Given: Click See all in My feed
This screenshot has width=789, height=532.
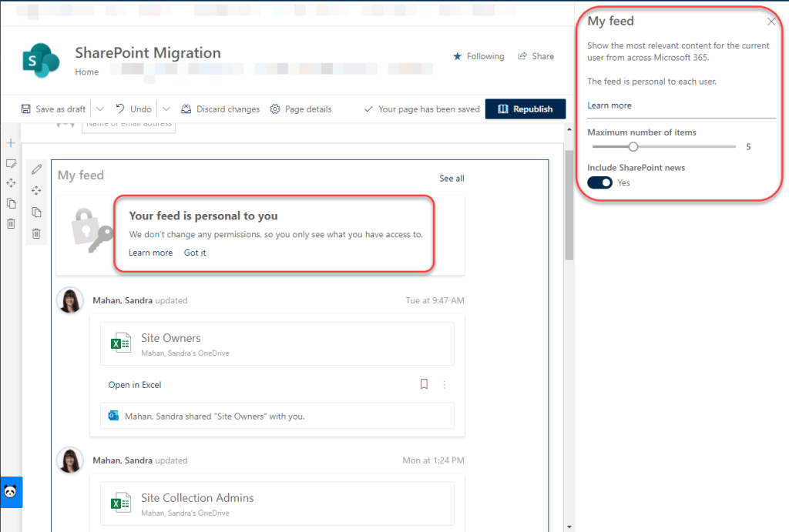Looking at the screenshot, I should (452, 179).
